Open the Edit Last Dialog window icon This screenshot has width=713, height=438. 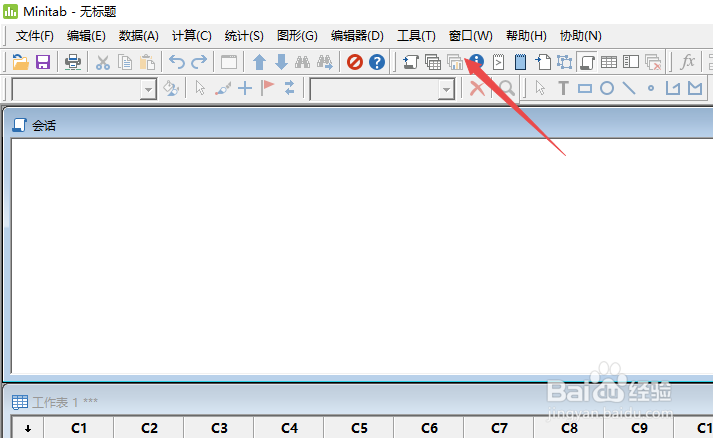pyautogui.click(x=229, y=62)
